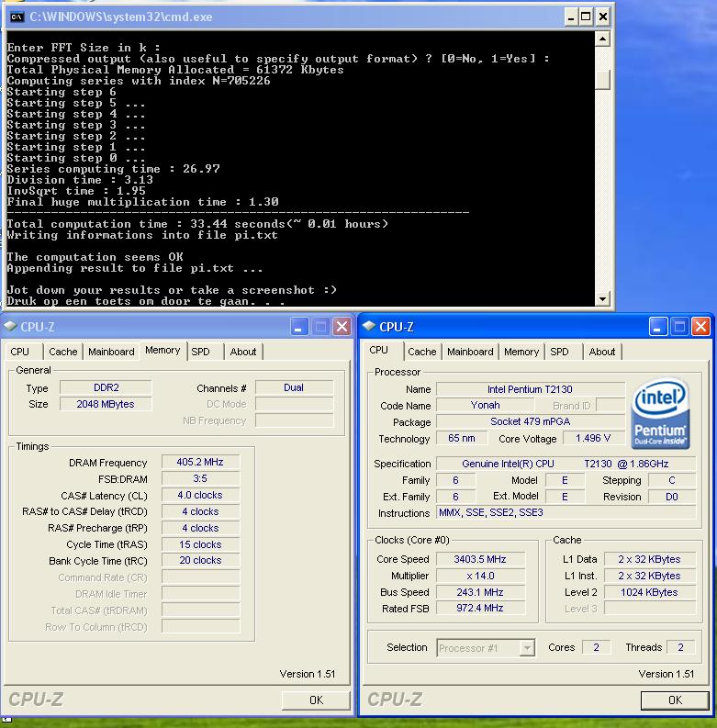Viewport: 717px width, 728px height.
Task: Close the left CPU-Z memory window
Action: 342,327
